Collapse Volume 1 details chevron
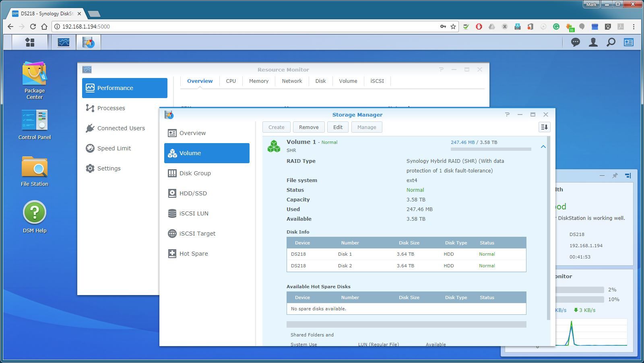The height and width of the screenshot is (363, 644). pos(543,147)
